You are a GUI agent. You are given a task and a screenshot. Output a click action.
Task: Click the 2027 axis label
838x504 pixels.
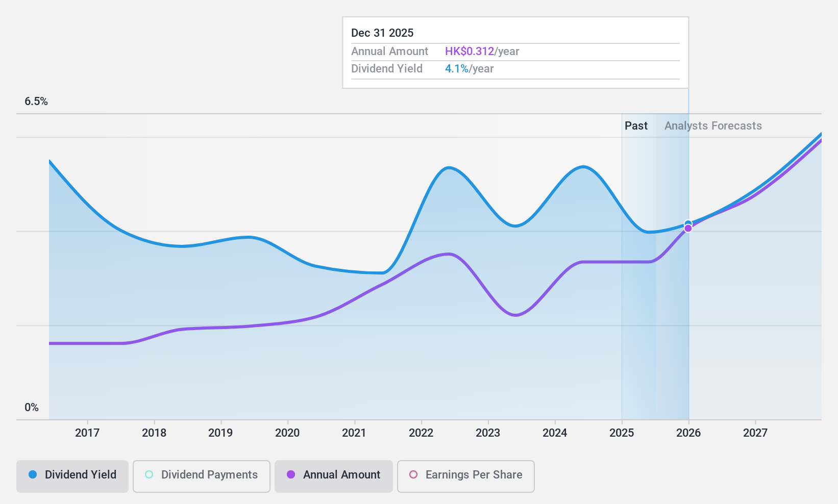(x=755, y=433)
